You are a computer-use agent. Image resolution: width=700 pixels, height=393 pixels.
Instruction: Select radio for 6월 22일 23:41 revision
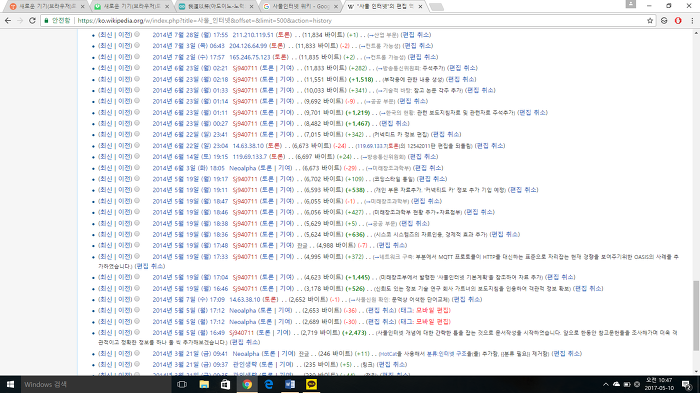137,134
